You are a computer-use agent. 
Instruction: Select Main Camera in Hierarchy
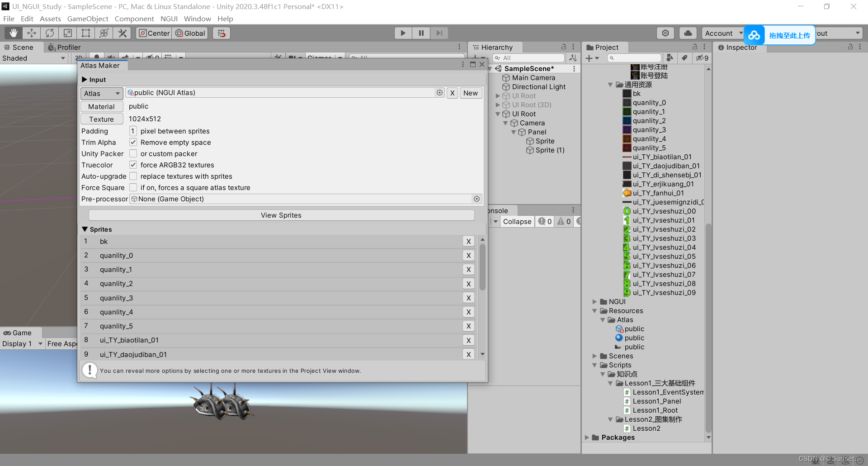[x=533, y=78]
